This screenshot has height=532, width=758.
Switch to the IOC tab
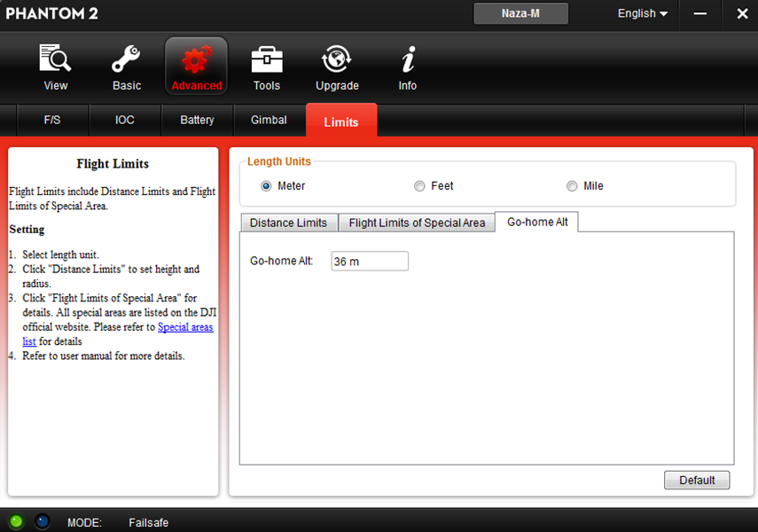click(125, 120)
